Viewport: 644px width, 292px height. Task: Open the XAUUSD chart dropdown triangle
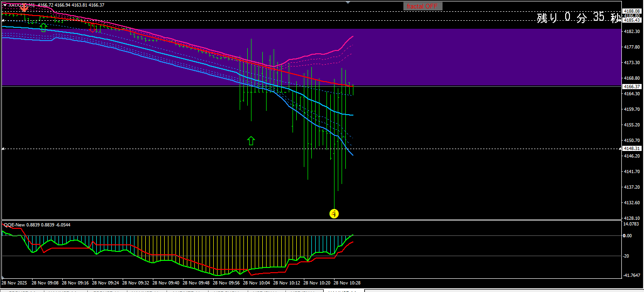point(5,5)
